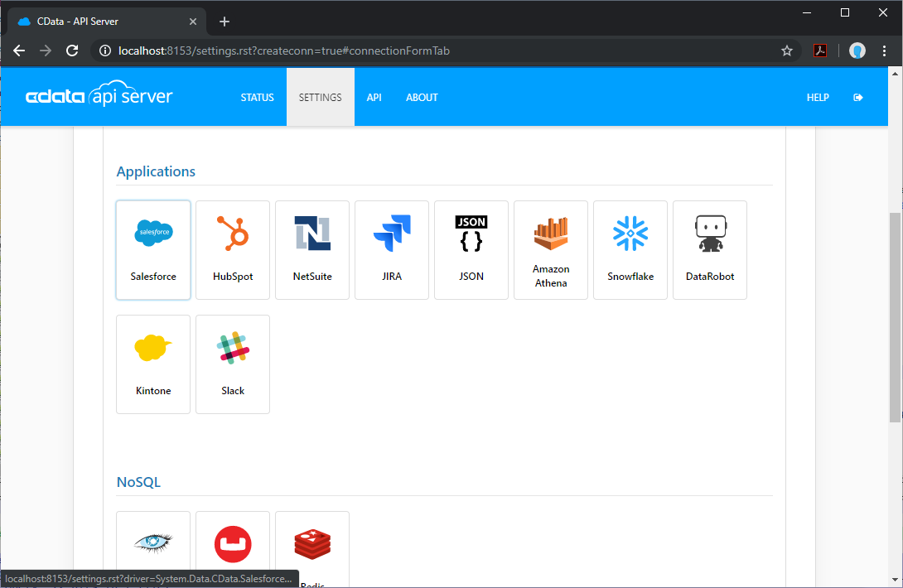Viewport: 903px width, 588px height.
Task: Open the HELP link in header
Action: (818, 98)
